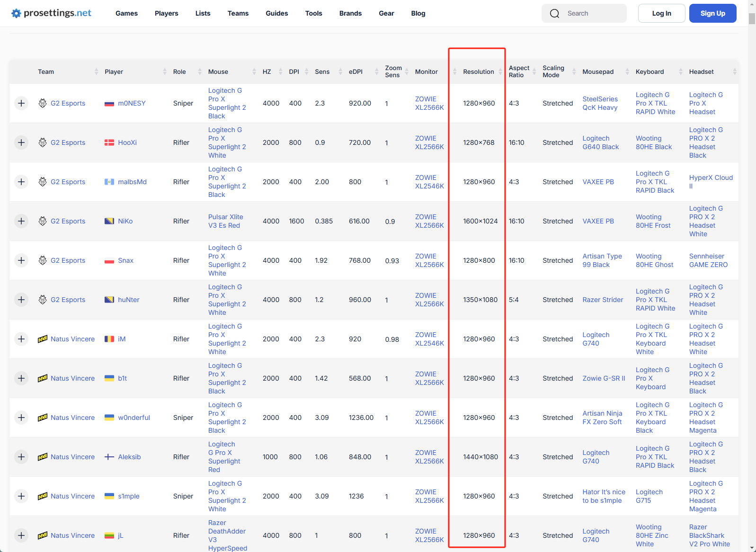
Task: Open the Pulsar Xlite V3 Es Red link
Action: 225,221
